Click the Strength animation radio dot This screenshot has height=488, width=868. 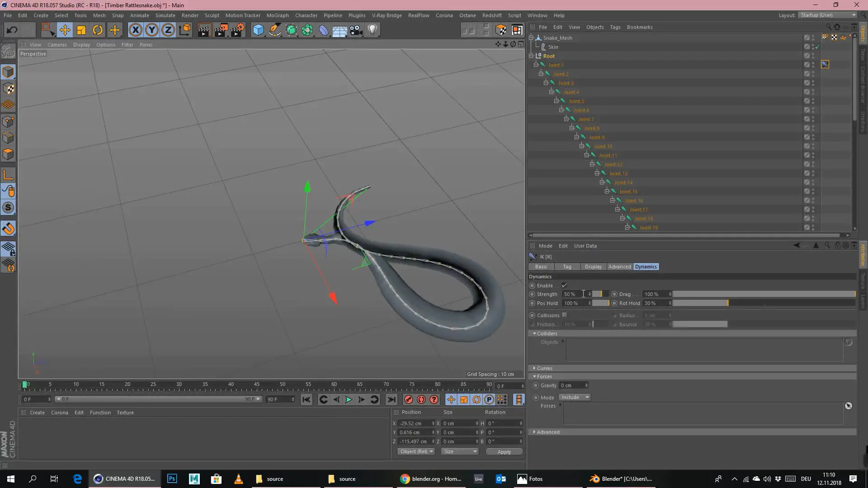[532, 294]
